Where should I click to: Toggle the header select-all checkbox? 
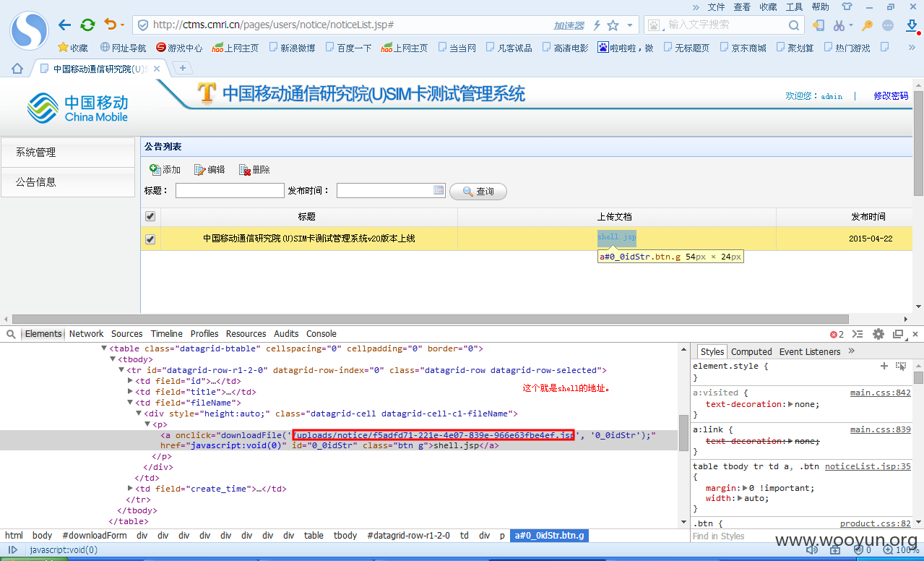[x=150, y=216]
